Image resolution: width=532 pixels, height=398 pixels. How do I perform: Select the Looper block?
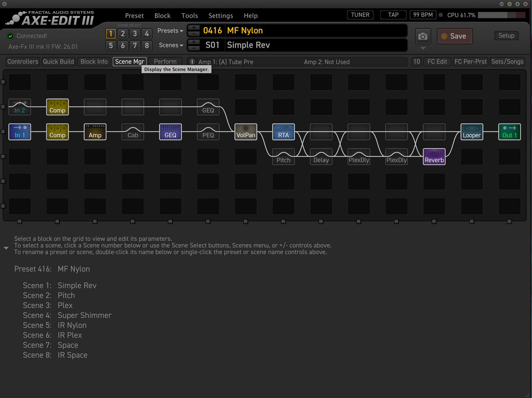(472, 131)
